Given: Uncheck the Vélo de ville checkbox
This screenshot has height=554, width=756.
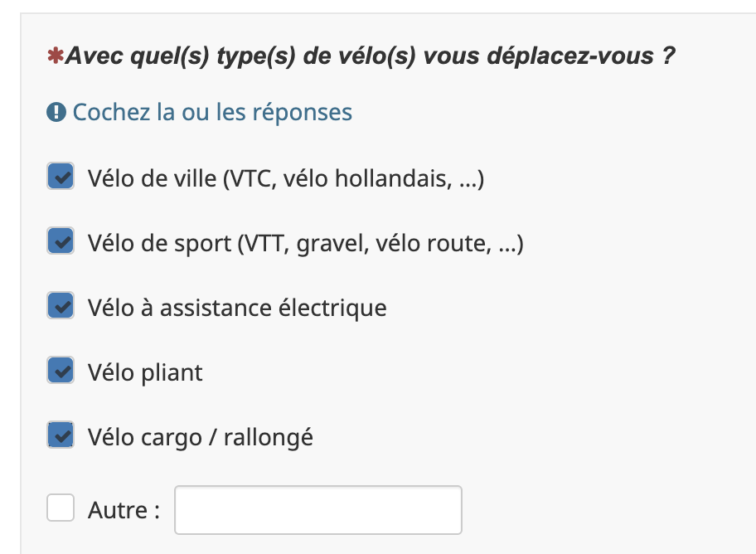Looking at the screenshot, I should coord(61,177).
